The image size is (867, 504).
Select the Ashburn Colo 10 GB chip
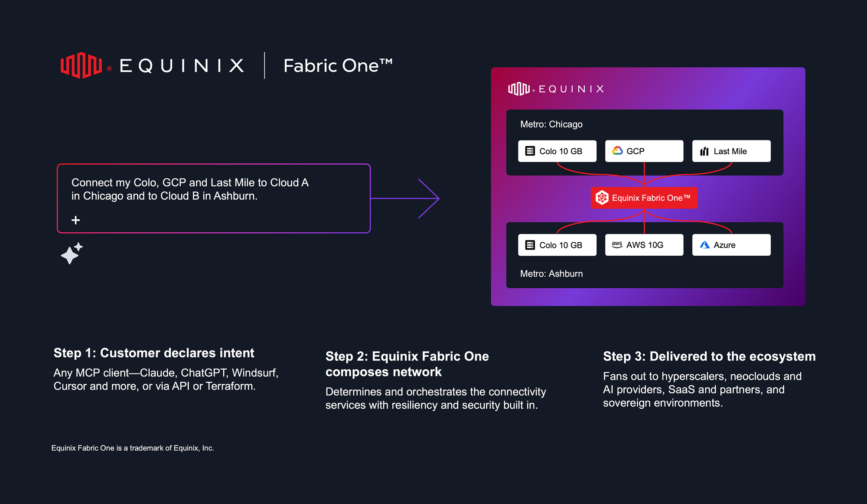[557, 245]
